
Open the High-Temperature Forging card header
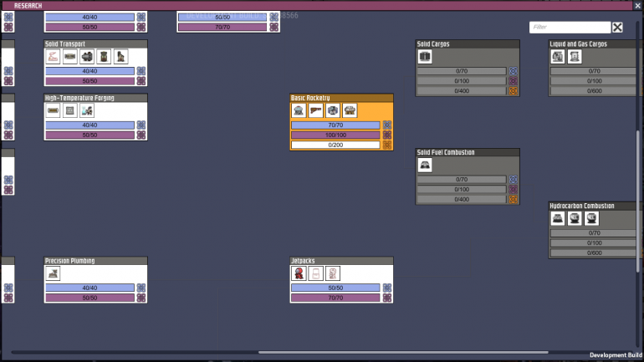click(x=95, y=98)
